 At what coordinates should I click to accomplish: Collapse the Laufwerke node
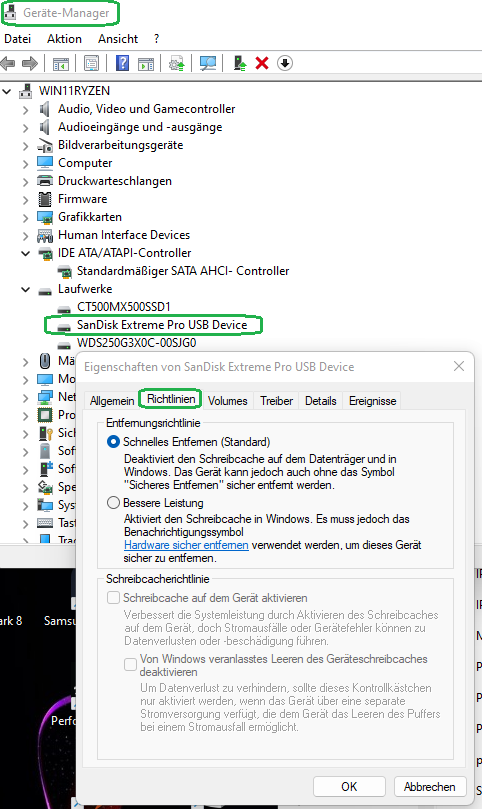click(25, 289)
